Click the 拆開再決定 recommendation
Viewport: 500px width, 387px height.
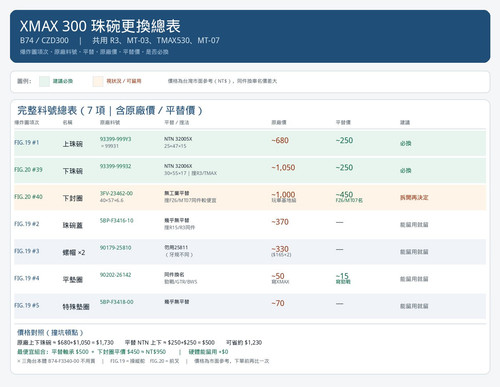click(414, 198)
